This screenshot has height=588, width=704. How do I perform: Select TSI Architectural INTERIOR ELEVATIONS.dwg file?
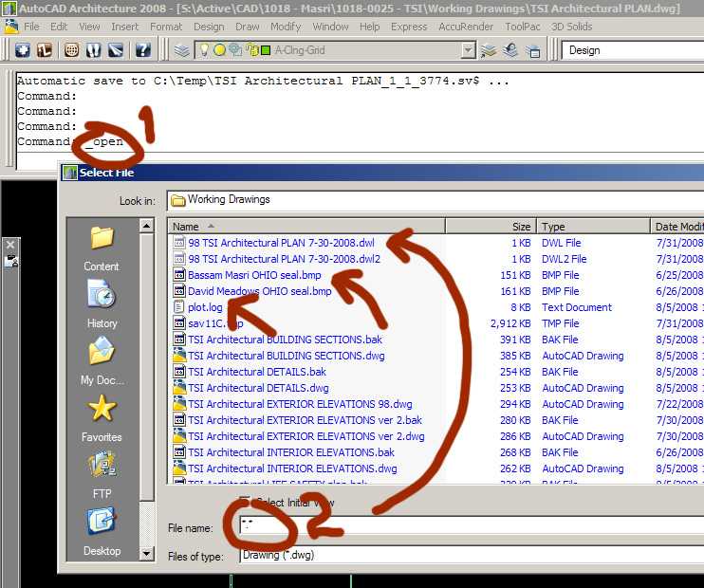285,469
